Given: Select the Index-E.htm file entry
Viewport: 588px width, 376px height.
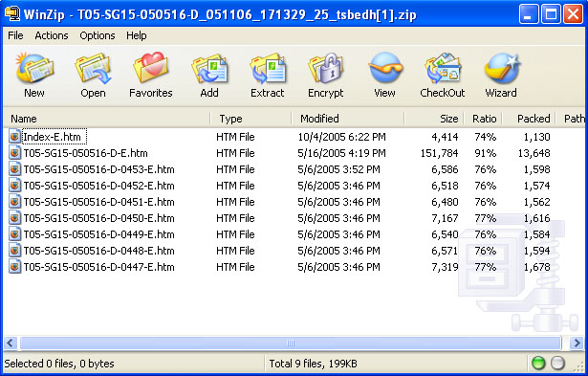Looking at the screenshot, I should (x=52, y=137).
